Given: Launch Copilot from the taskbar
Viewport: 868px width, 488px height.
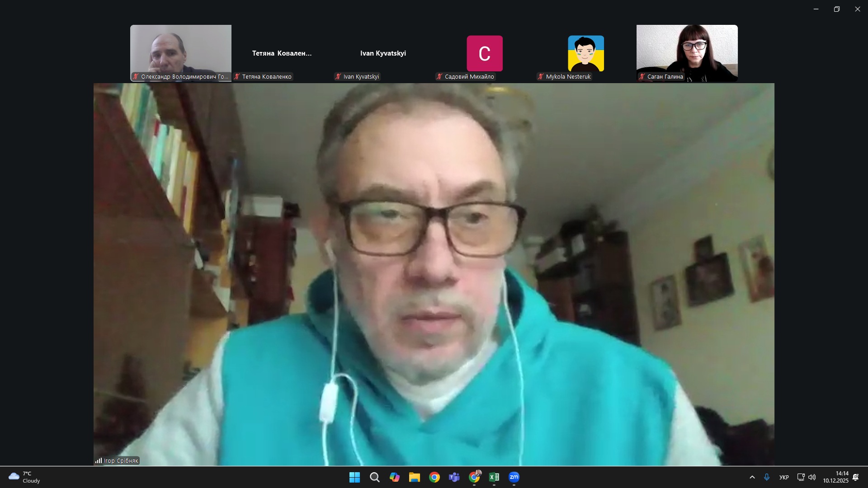Looking at the screenshot, I should coord(394,477).
